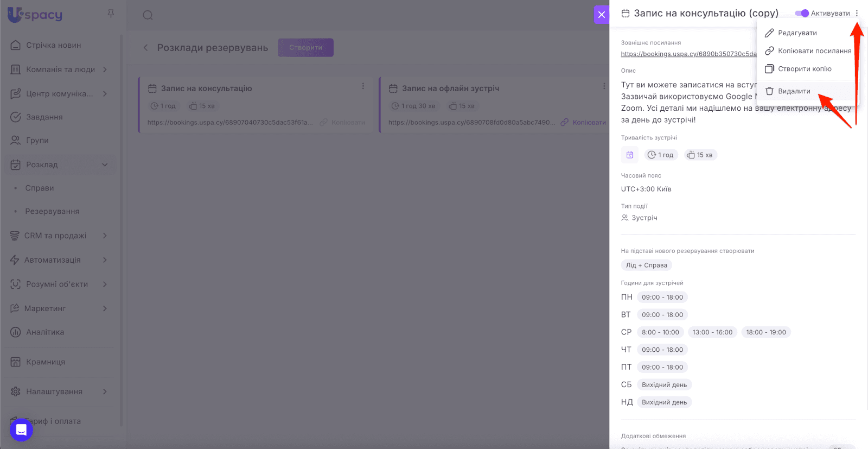Click the search magnifier icon
The image size is (868, 449).
[148, 15]
